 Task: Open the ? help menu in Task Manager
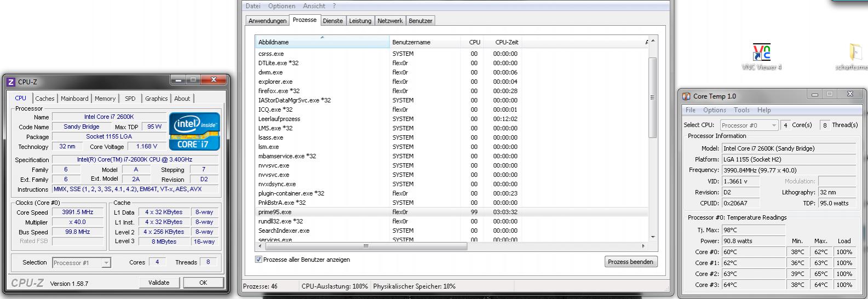pos(334,6)
